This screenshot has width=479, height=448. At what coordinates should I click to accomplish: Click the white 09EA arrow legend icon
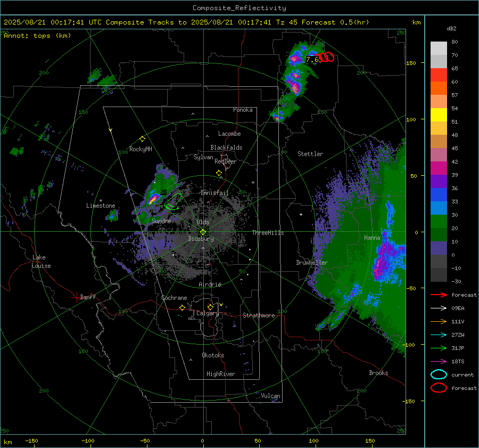click(x=439, y=308)
